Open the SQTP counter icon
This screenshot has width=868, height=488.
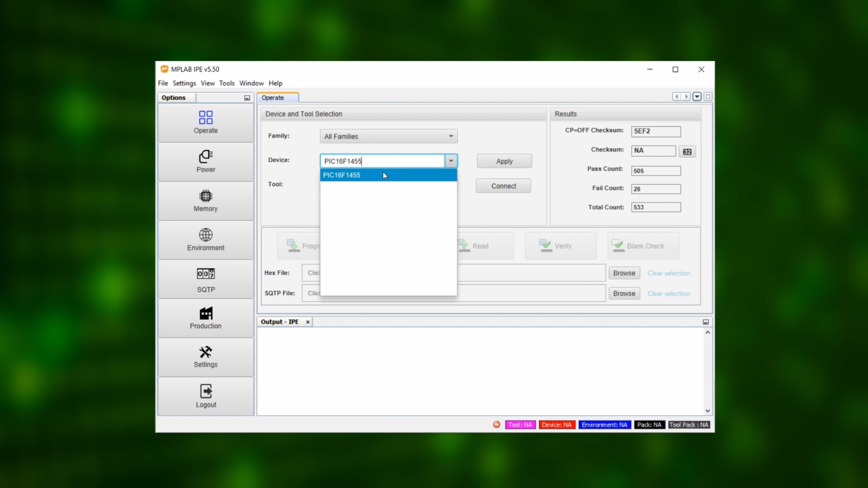(205, 274)
